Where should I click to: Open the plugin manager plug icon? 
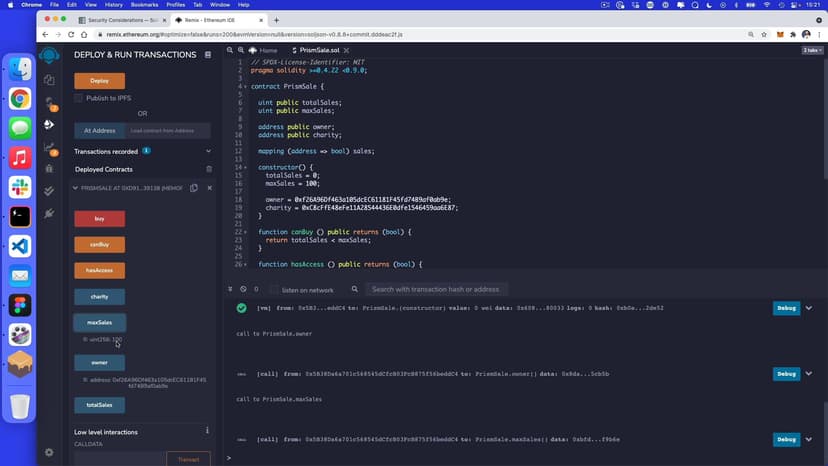pyautogui.click(x=49, y=213)
